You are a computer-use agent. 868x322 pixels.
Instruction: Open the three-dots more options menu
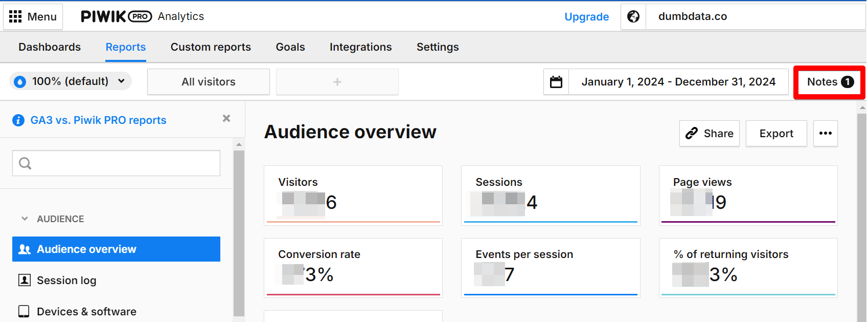(825, 133)
